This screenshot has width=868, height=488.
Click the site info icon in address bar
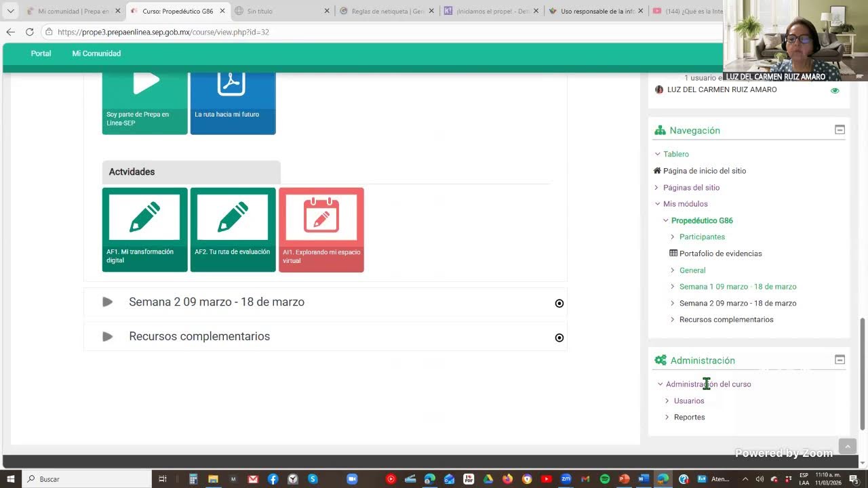coord(48,32)
